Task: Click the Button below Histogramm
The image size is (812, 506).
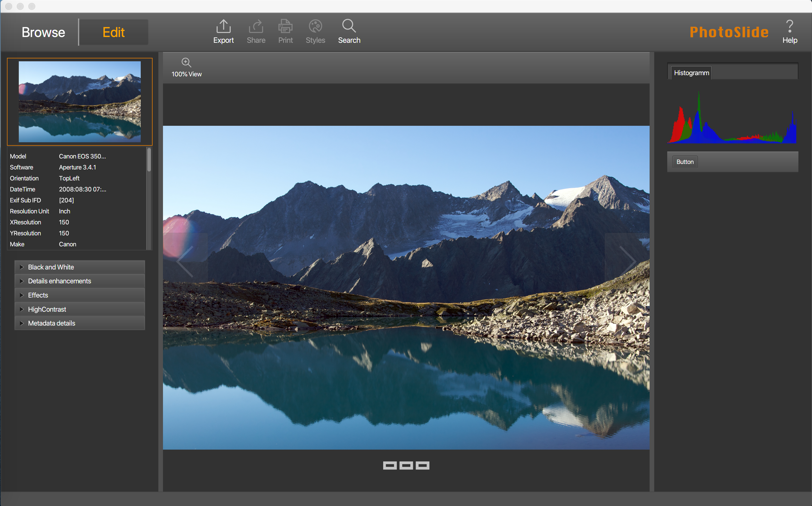Action: [685, 161]
